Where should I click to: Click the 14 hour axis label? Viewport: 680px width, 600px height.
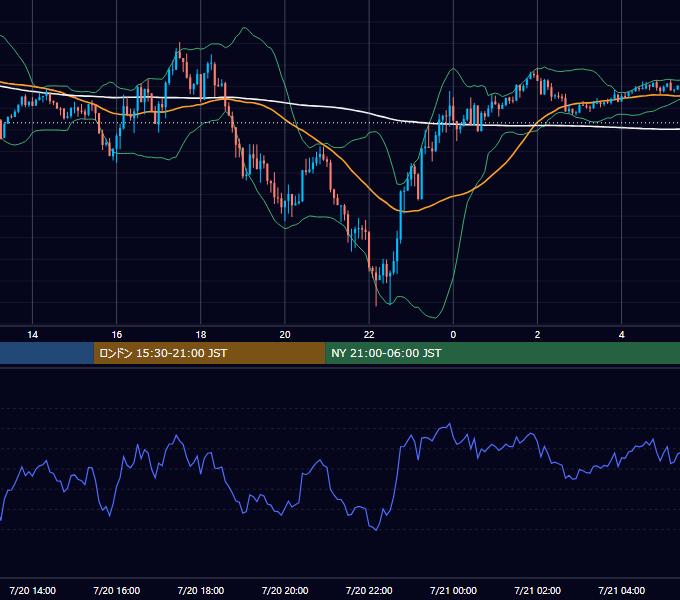coord(33,335)
